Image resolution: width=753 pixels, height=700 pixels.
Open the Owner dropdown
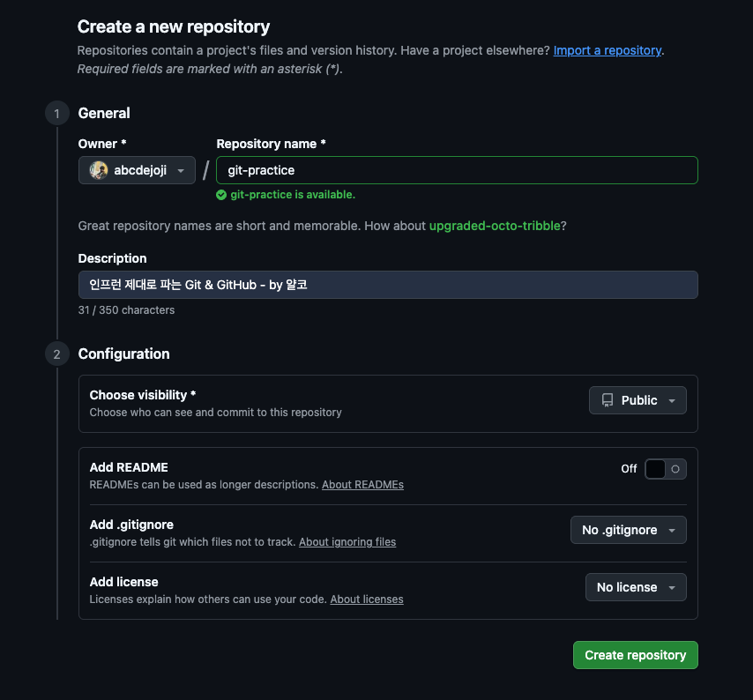pyautogui.click(x=137, y=170)
